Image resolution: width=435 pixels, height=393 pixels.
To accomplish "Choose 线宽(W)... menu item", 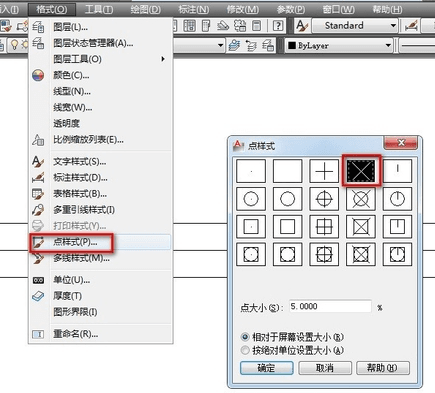I will point(101,107).
